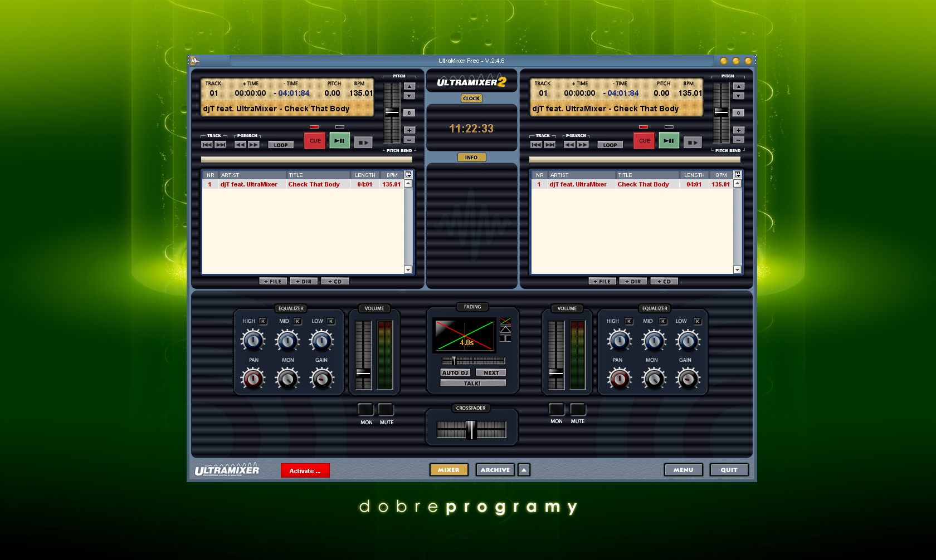Click the left deck stop/play button
Image resolution: width=936 pixels, height=560 pixels.
363,143
